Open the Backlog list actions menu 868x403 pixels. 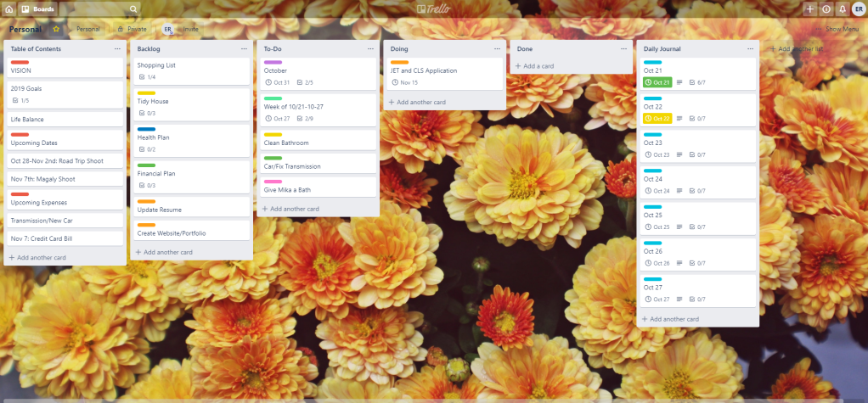pos(244,49)
